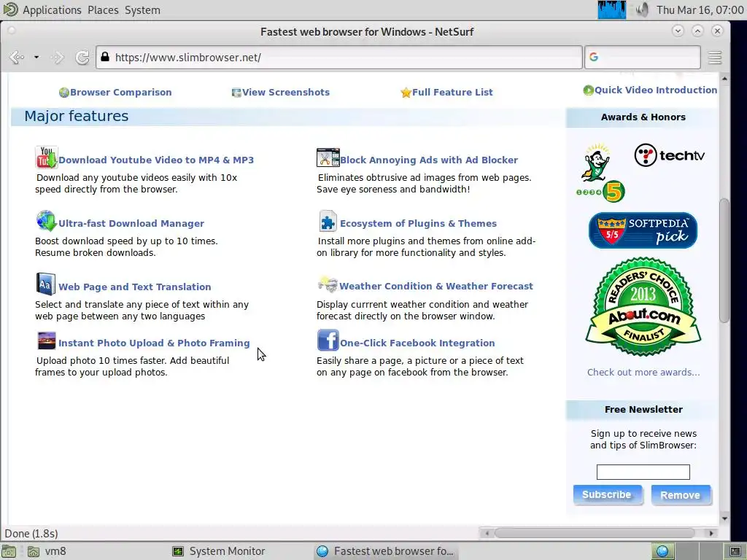
Task: Focus the URL address field
Action: [x=338, y=58]
